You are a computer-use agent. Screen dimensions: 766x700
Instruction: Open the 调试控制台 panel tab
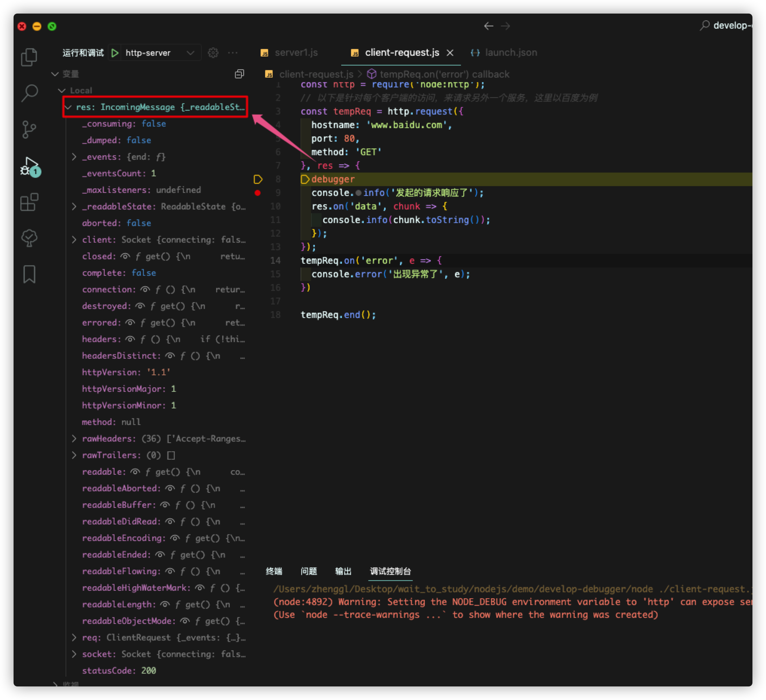tap(390, 571)
